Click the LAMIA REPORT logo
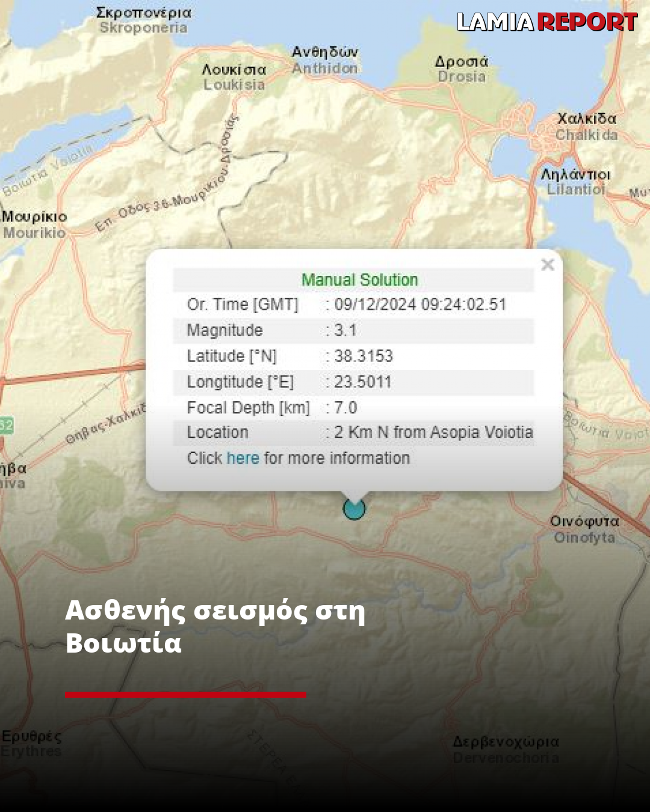This screenshot has height=812, width=650. [546, 22]
